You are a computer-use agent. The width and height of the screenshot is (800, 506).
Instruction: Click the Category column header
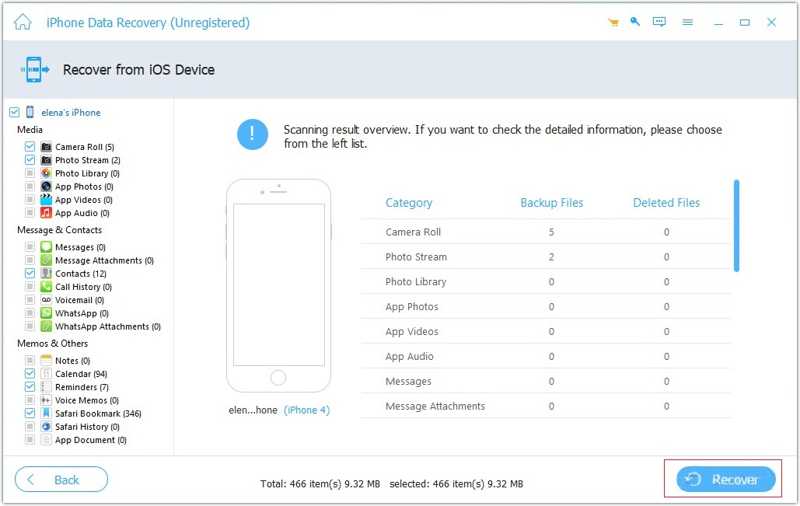click(x=409, y=203)
